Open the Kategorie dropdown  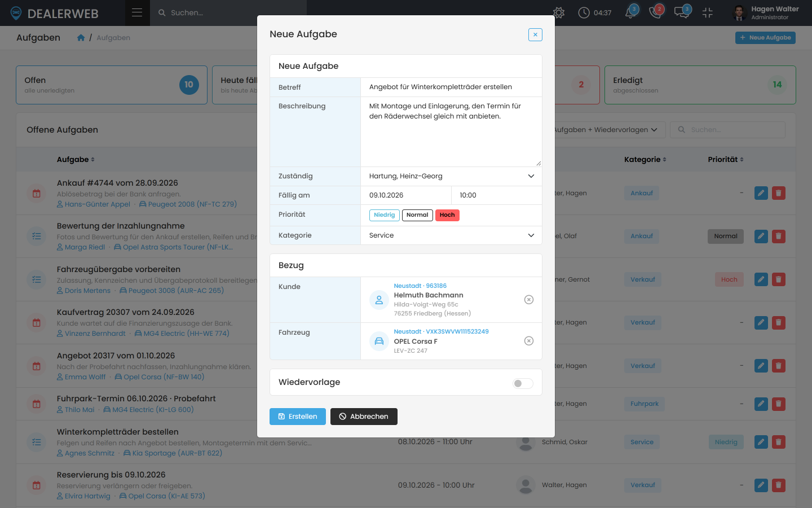point(451,235)
